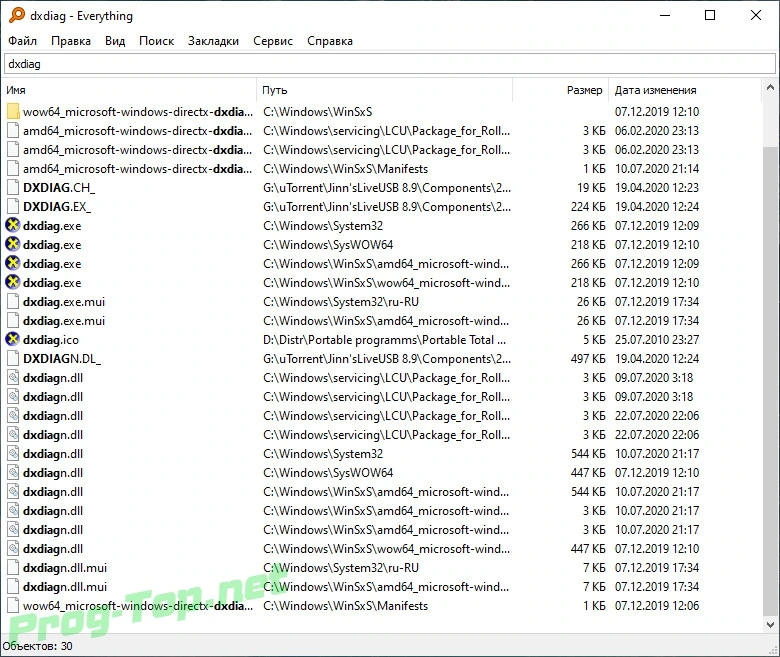Click dxdiagn.dll.mui icon in System32\ru-RU row

coord(13,567)
